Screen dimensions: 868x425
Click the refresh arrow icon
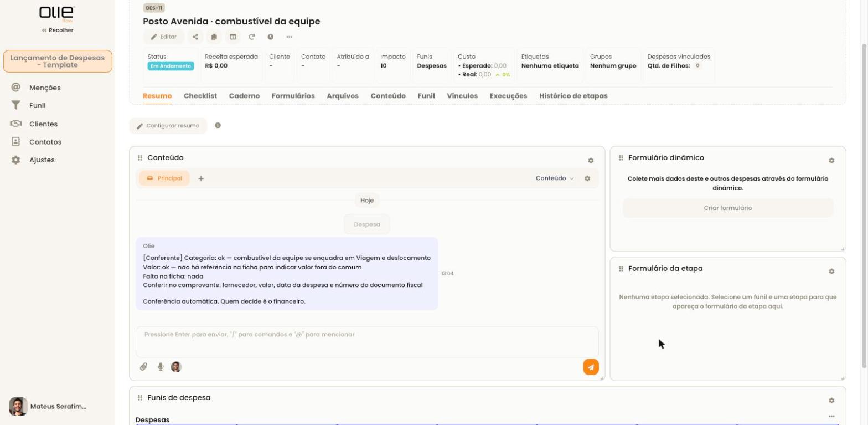tap(252, 37)
